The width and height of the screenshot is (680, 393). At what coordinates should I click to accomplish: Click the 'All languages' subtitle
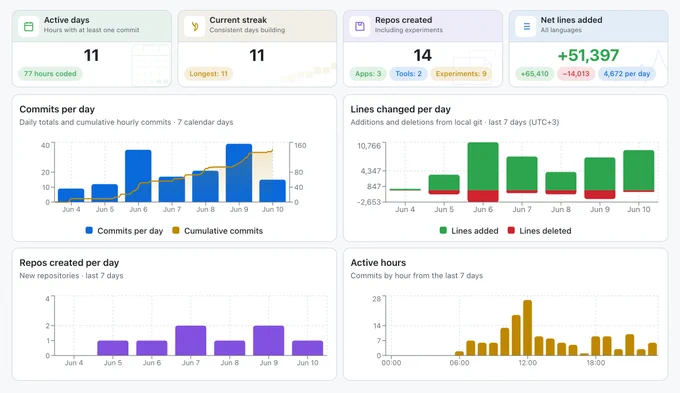[561, 30]
